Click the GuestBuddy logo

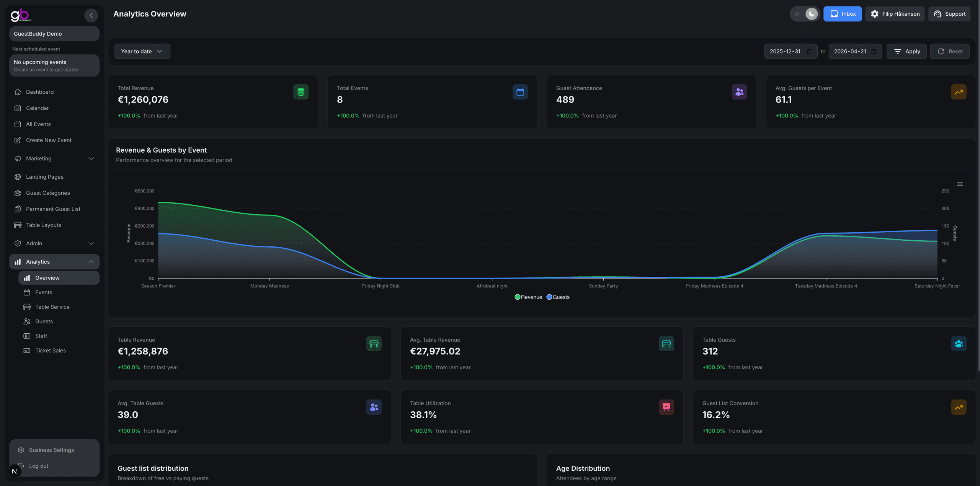pyautogui.click(x=21, y=15)
